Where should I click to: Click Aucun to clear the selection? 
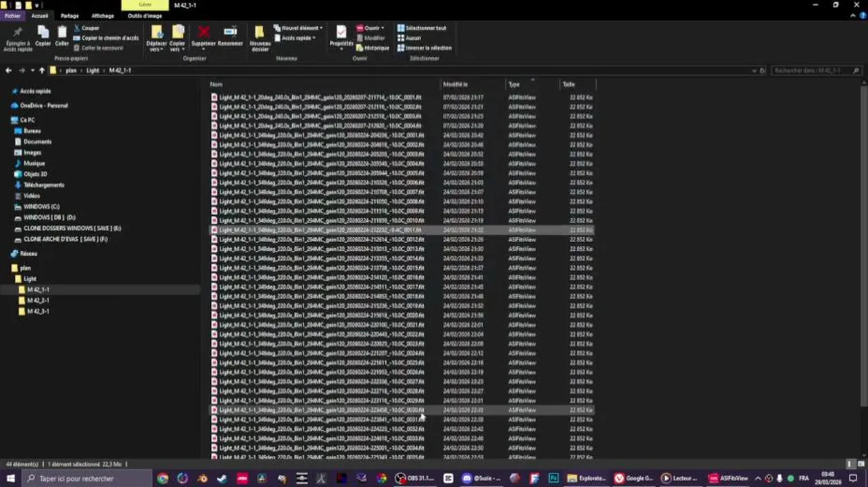(409, 38)
